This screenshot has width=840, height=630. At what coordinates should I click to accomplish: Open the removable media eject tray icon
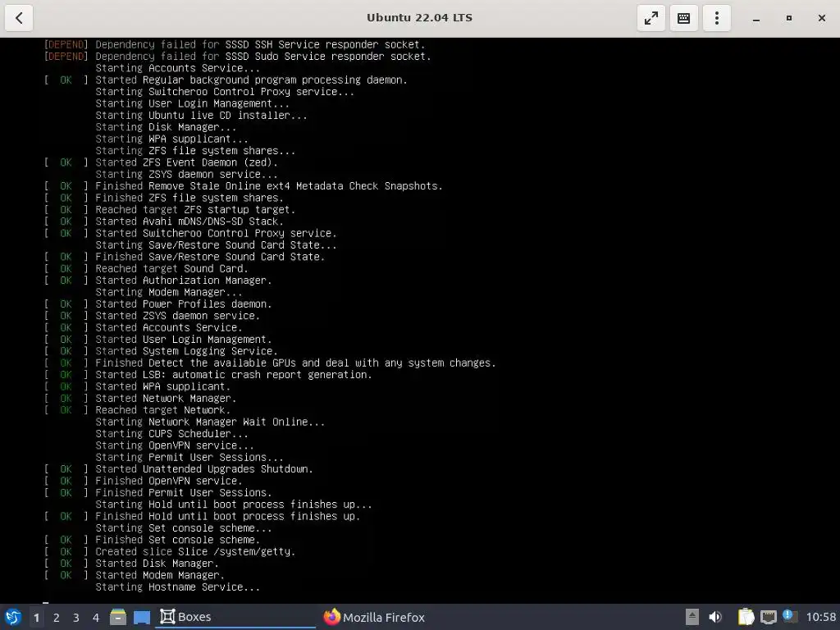(692, 617)
